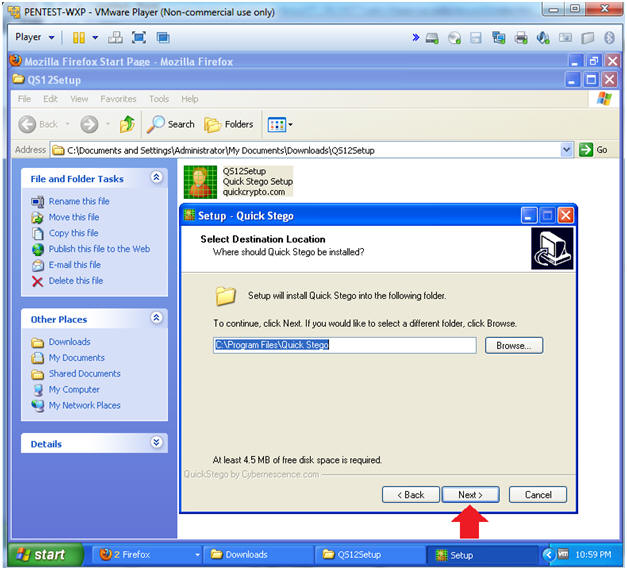Click the VMware full screen mode icon
Viewport: 627px width, 570px height.
(139, 38)
